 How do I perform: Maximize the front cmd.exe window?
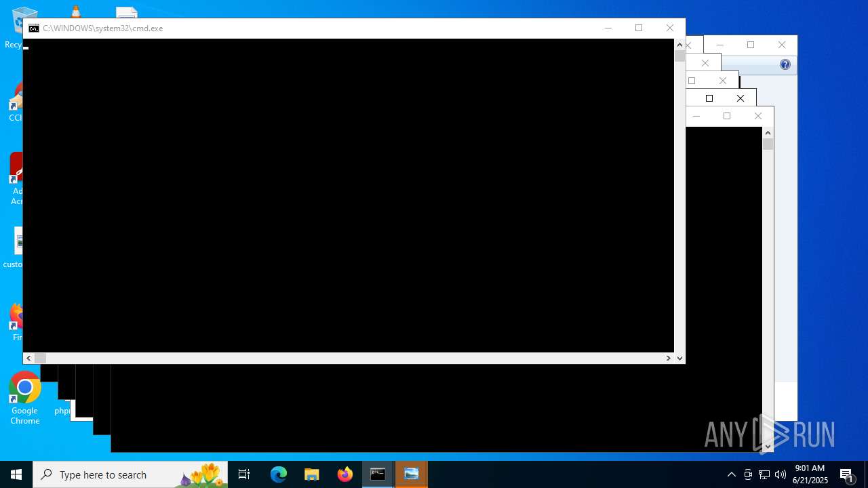point(639,28)
